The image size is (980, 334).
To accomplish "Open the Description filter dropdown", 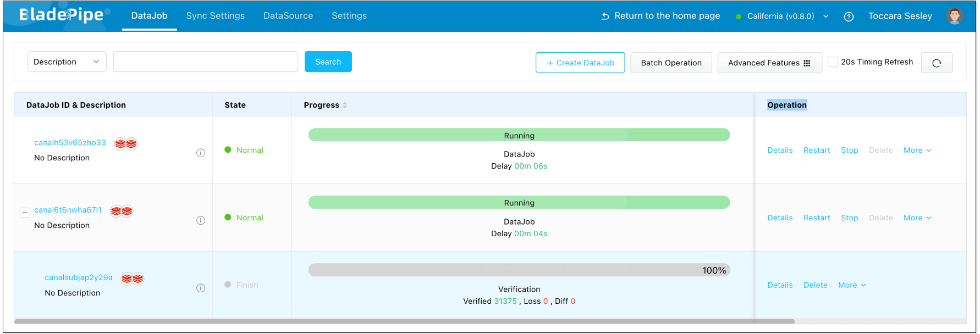I will click(67, 62).
